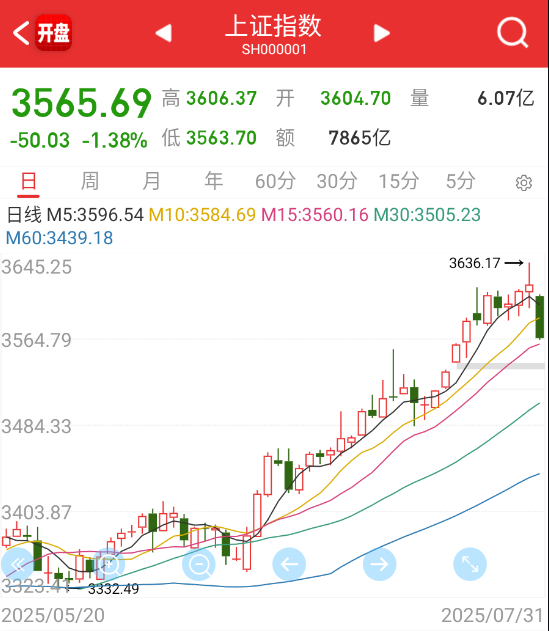Screen dimensions: 549x631
Task: Select the 日 daily chart tab
Action: pyautogui.click(x=28, y=181)
